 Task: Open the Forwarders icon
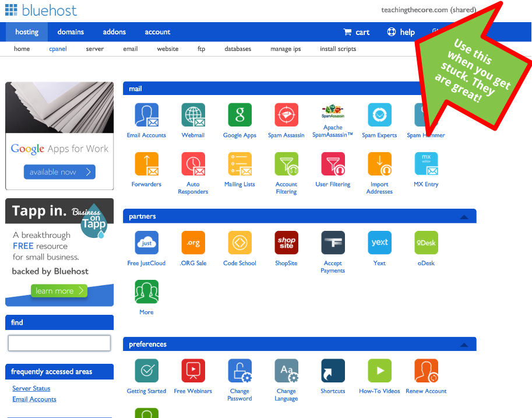[147, 164]
